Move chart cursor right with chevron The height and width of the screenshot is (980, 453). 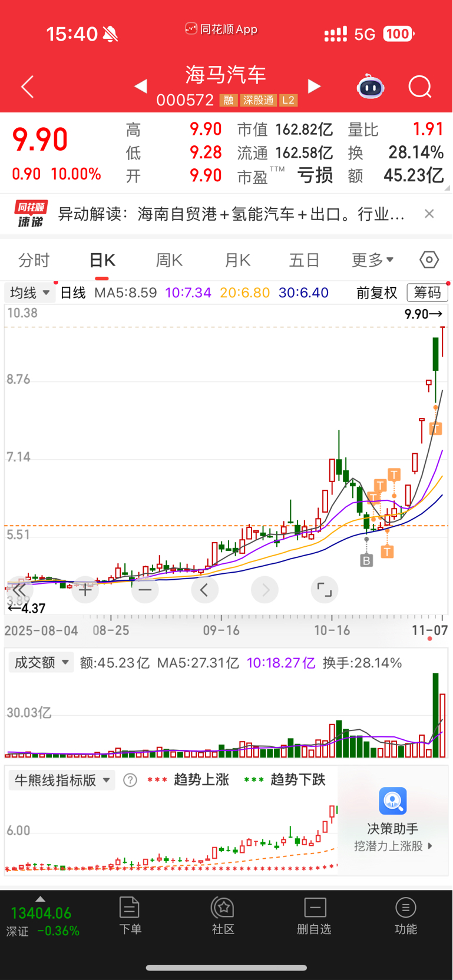(x=265, y=590)
